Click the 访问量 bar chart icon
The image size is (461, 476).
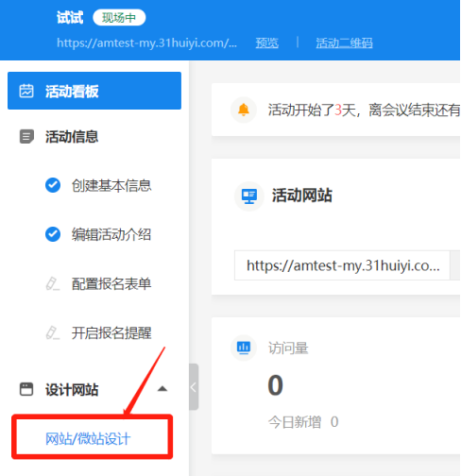click(x=244, y=348)
